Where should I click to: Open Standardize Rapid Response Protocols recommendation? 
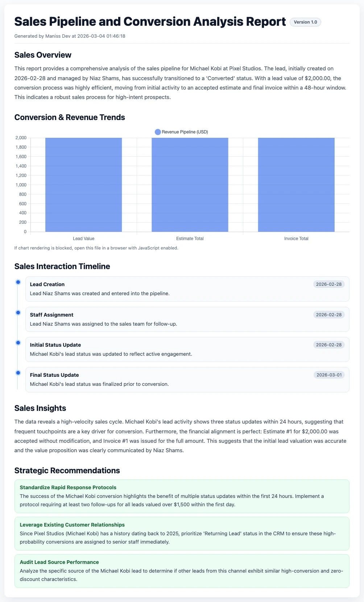pos(68,487)
